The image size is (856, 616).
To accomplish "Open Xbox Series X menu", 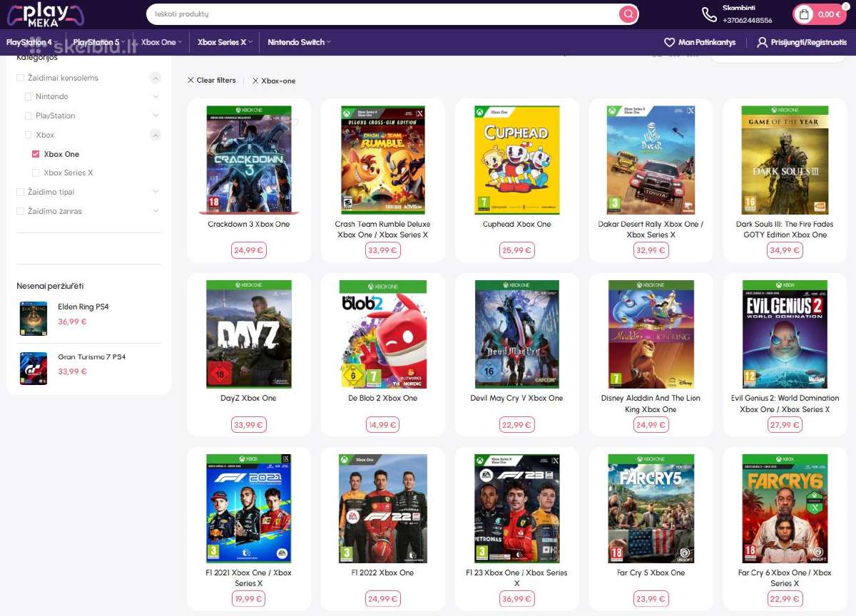I will tap(225, 42).
